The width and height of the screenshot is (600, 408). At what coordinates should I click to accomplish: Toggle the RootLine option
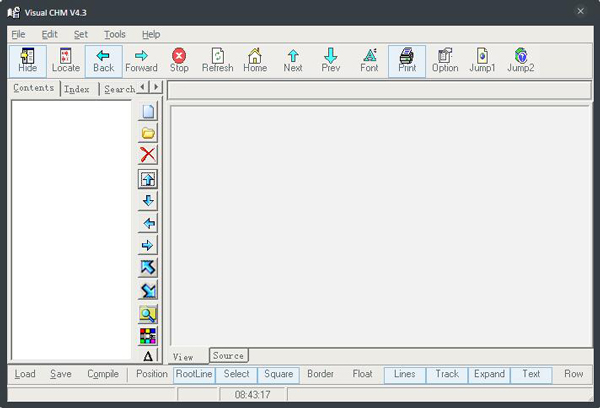194,375
